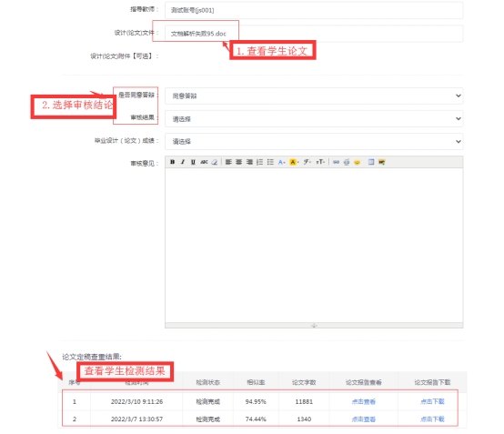This screenshot has width=504, height=434.
Task: Open the smiley emoticon picker
Action: click(x=358, y=162)
